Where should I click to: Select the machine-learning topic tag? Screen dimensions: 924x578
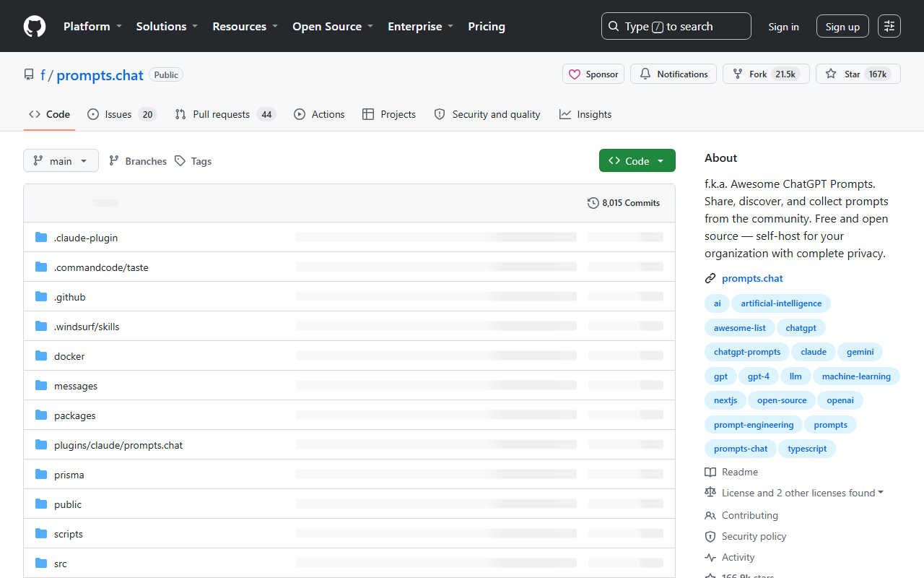pyautogui.click(x=856, y=376)
